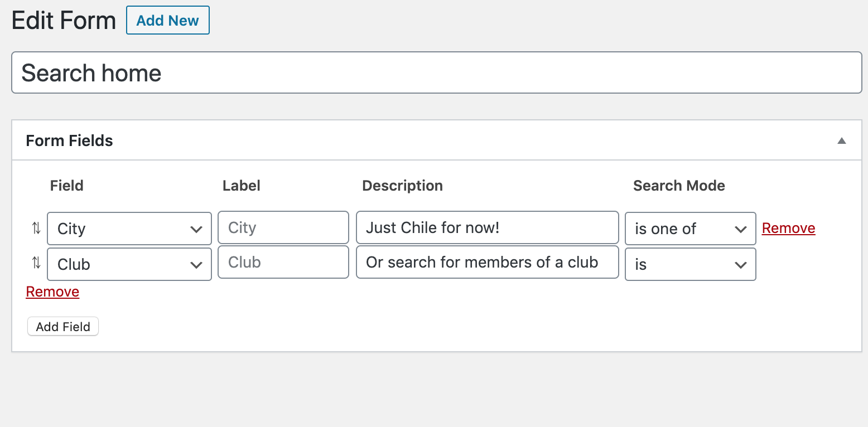
Task: Edit the "Or search for members" description field
Action: 488,262
